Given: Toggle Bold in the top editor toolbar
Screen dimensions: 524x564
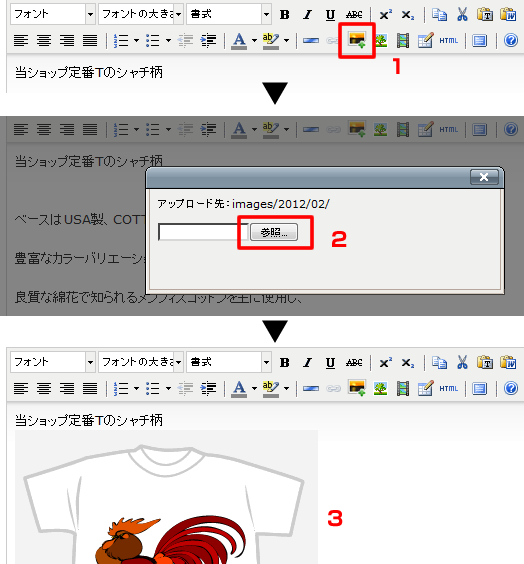Looking at the screenshot, I should coord(284,15).
